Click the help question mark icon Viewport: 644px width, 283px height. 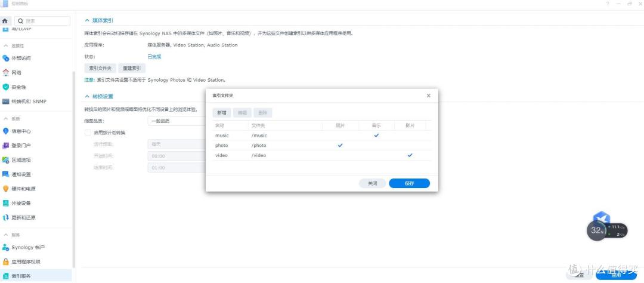click(x=608, y=4)
